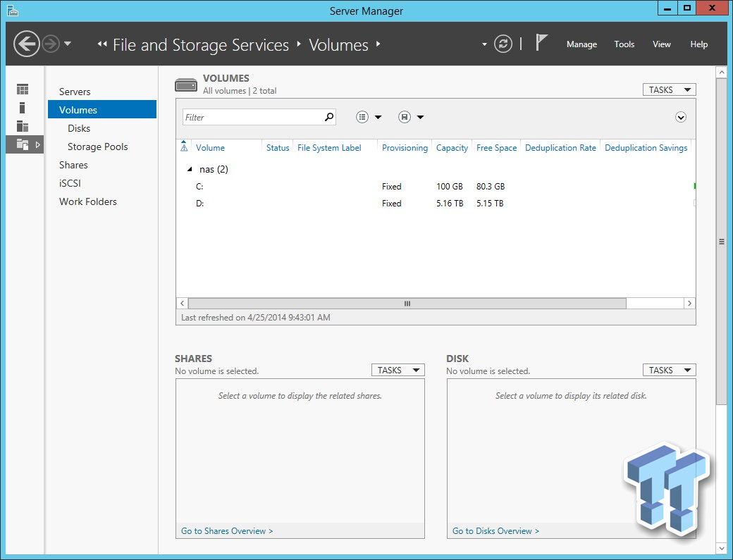Select the Local Server icon in left strip
The image size is (733, 560).
point(22,108)
